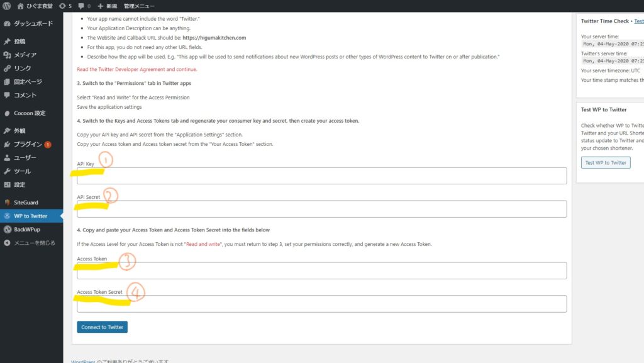
Task: Click the 新規 plus icon
Action: pyautogui.click(x=100, y=6)
